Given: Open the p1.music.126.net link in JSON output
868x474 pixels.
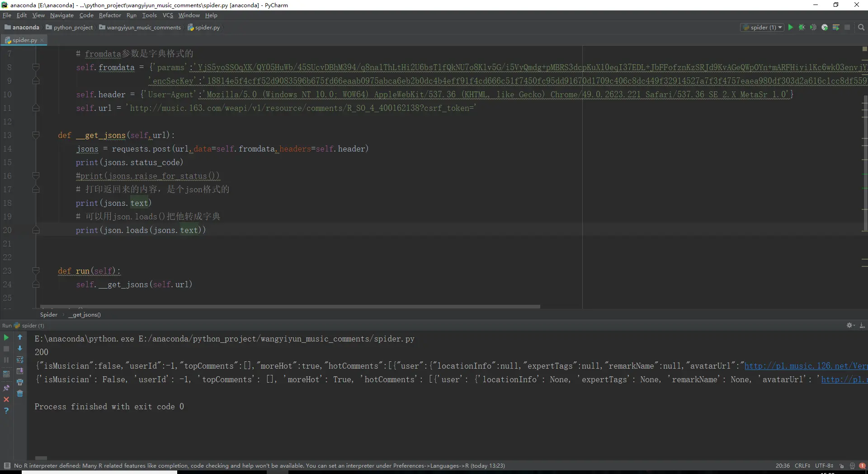Looking at the screenshot, I should [806, 366].
